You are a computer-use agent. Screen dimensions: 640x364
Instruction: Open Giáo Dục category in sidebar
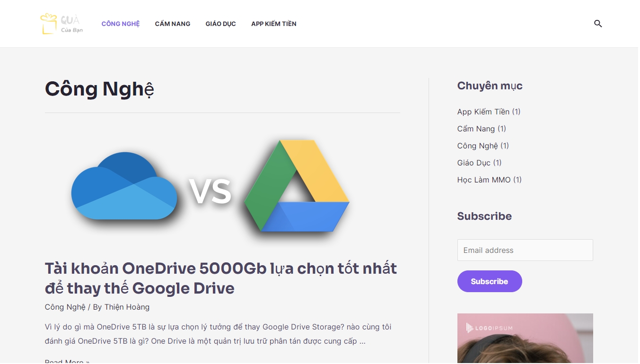[474, 163]
